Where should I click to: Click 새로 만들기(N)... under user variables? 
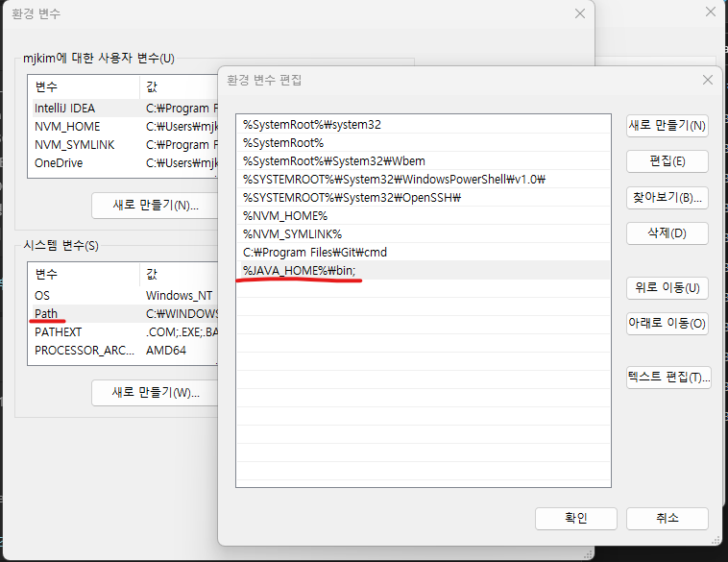(155, 206)
